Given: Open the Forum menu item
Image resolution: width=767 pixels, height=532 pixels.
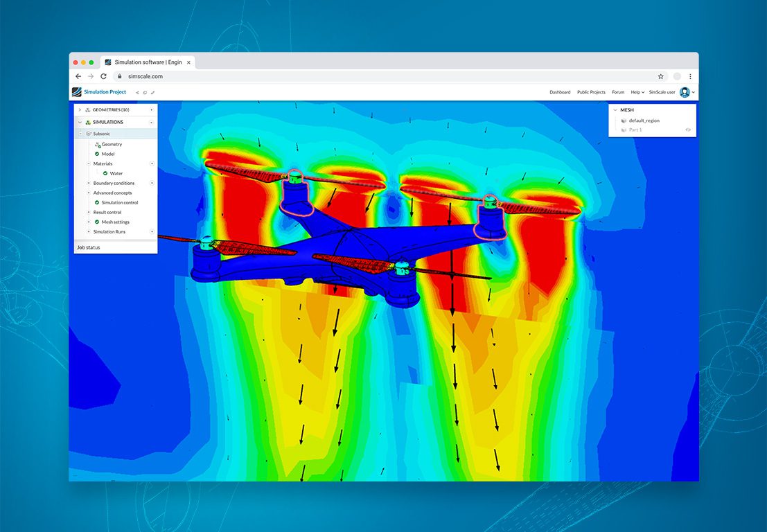Looking at the screenshot, I should pos(618,92).
